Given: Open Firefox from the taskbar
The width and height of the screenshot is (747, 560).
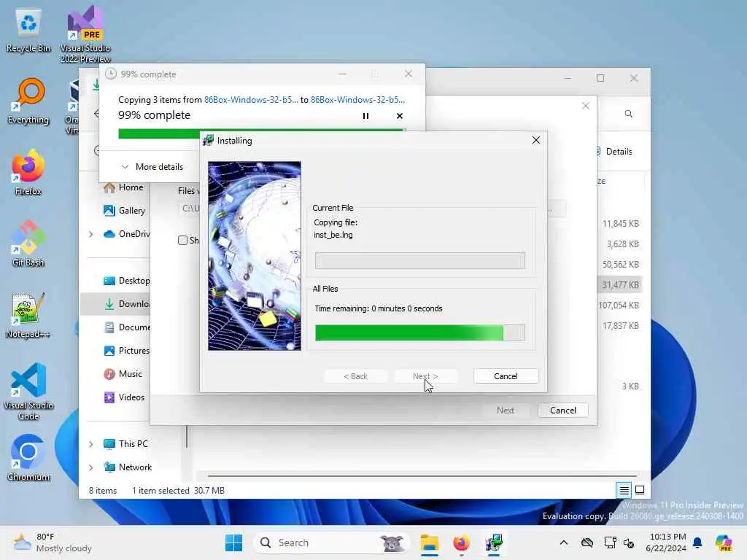Looking at the screenshot, I should [461, 542].
